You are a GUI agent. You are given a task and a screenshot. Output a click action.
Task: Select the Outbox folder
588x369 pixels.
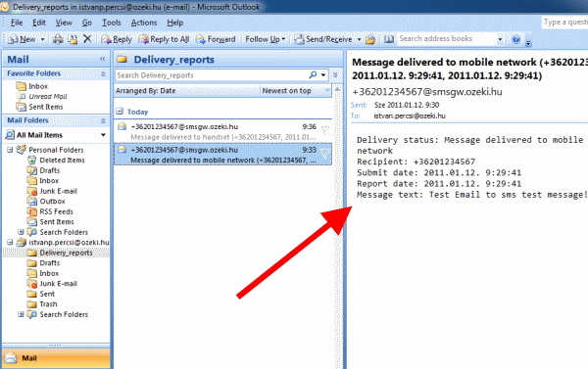click(46, 202)
